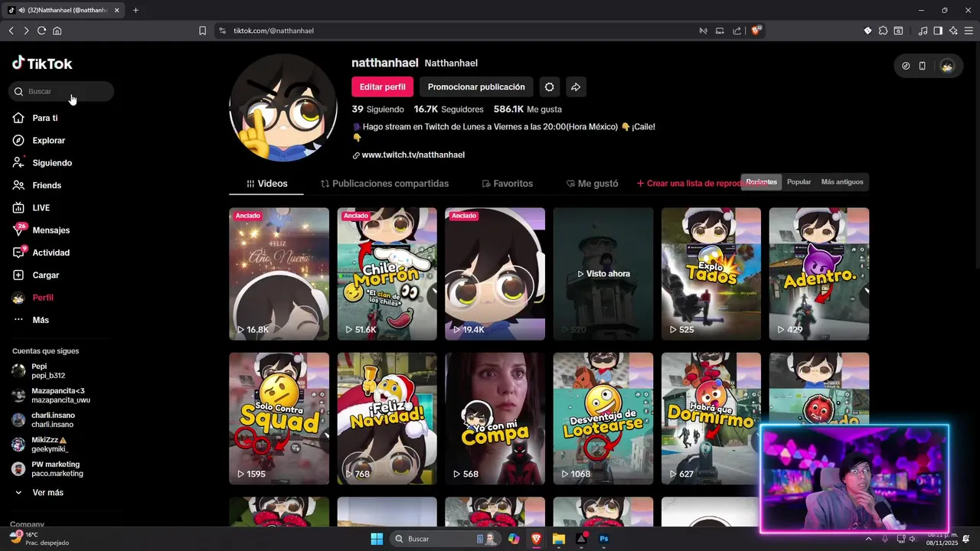Click the large profile avatar picture

tap(283, 108)
